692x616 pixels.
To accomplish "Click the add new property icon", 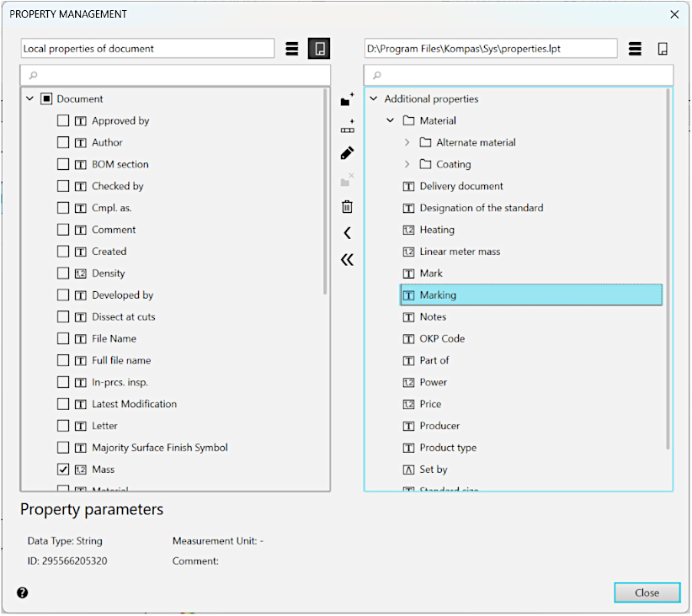I will (x=347, y=127).
